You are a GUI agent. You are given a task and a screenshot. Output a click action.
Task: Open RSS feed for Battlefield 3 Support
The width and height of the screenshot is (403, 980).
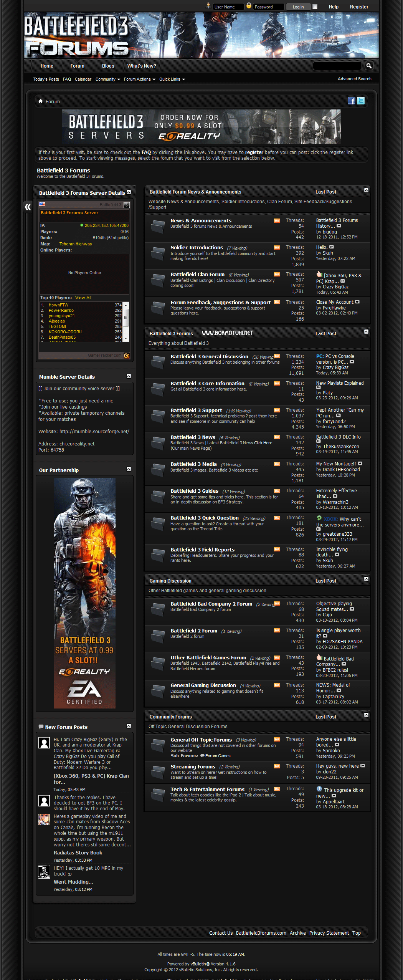277,410
